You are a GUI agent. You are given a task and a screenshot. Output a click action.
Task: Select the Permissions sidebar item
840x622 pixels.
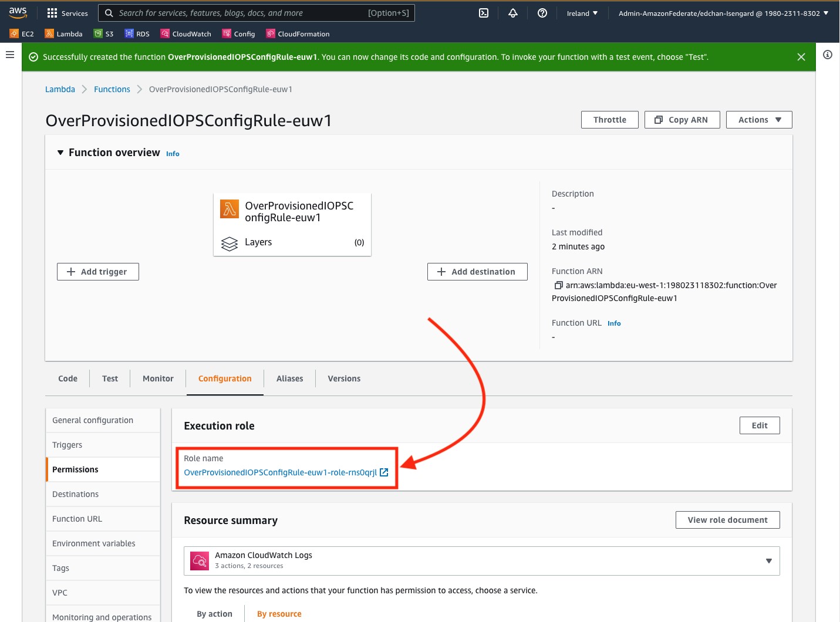point(75,469)
